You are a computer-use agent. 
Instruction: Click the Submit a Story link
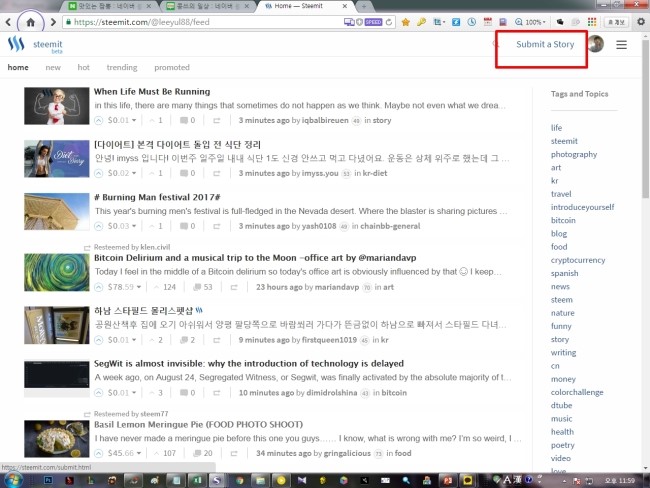click(546, 44)
